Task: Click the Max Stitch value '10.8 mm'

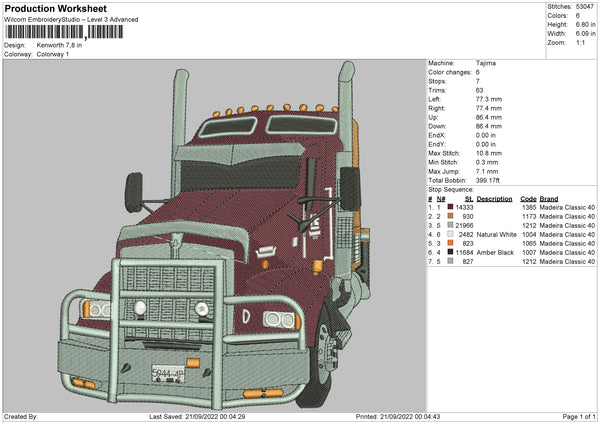Action: tap(489, 153)
